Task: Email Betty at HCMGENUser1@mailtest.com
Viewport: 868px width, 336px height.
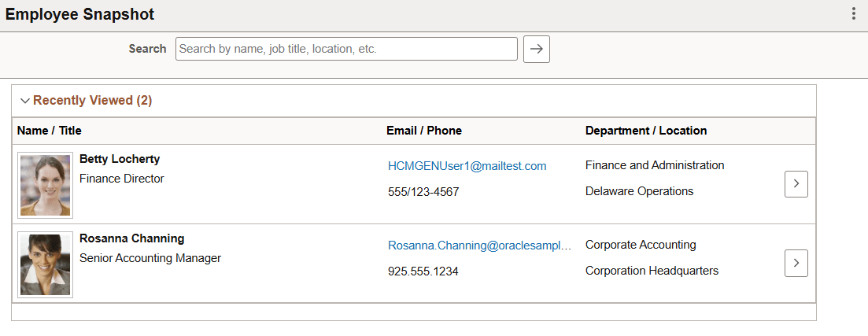Action: pyautogui.click(x=467, y=166)
